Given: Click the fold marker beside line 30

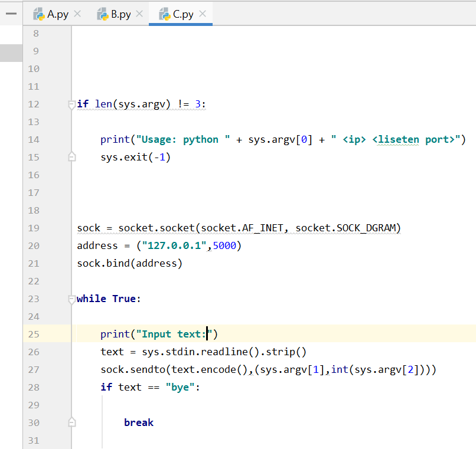Looking at the screenshot, I should [71, 422].
